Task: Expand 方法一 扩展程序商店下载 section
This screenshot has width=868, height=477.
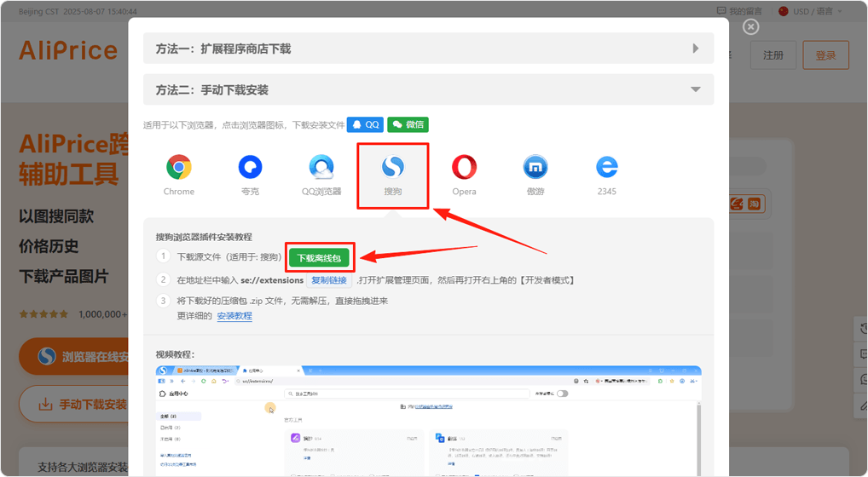Action: click(428, 49)
